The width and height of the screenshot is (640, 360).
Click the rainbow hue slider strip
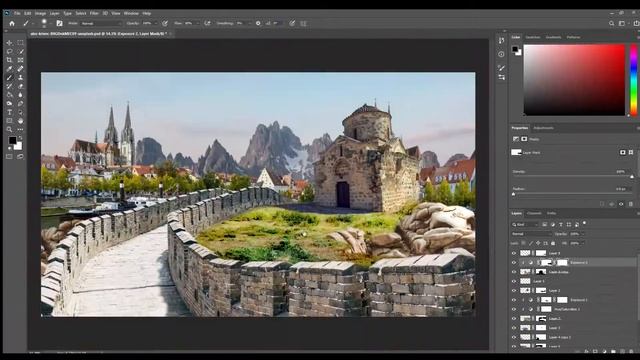[x=633, y=80]
